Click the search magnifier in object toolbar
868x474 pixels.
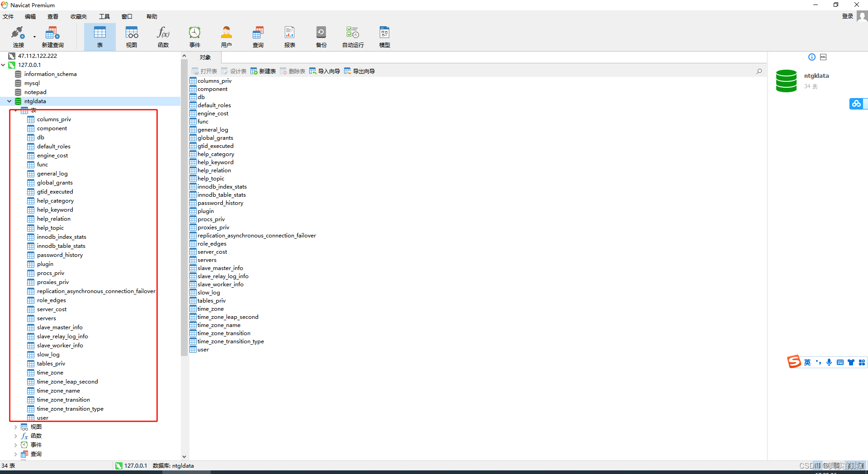[x=759, y=71]
